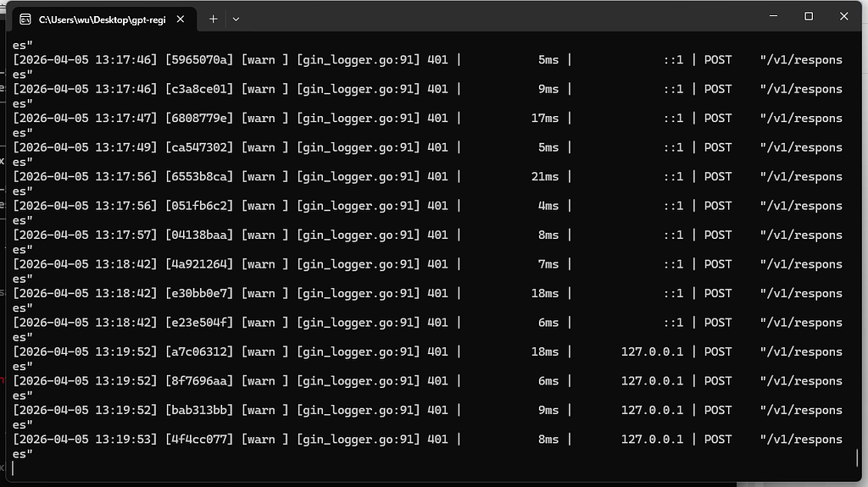Click request ID [8f7696aa]
This screenshot has height=487, width=868.
199,381
